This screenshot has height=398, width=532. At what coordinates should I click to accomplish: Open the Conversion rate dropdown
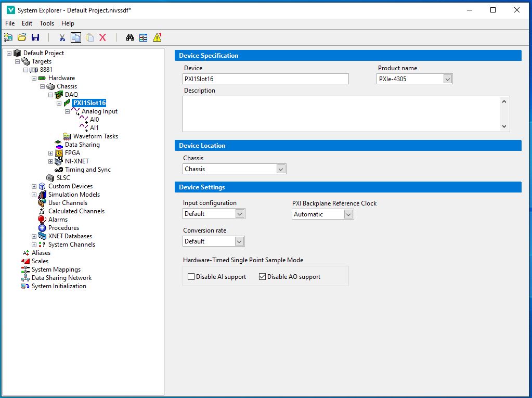click(239, 241)
